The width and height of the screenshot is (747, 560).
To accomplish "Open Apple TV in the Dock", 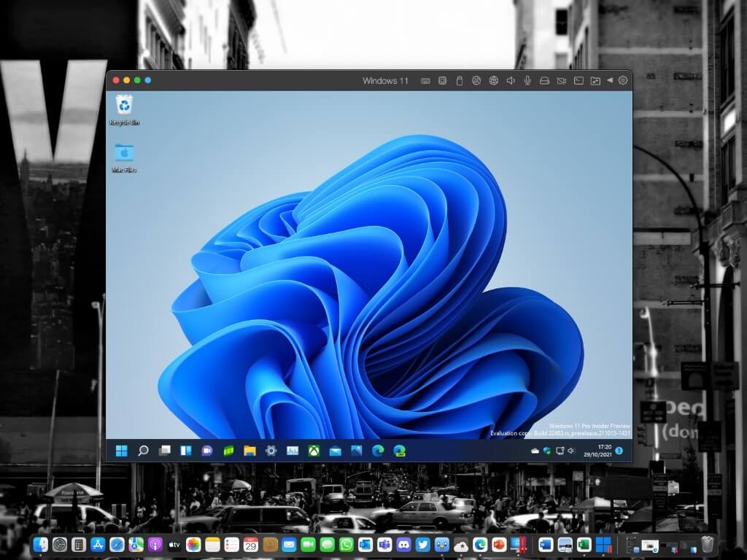I will coord(174,544).
